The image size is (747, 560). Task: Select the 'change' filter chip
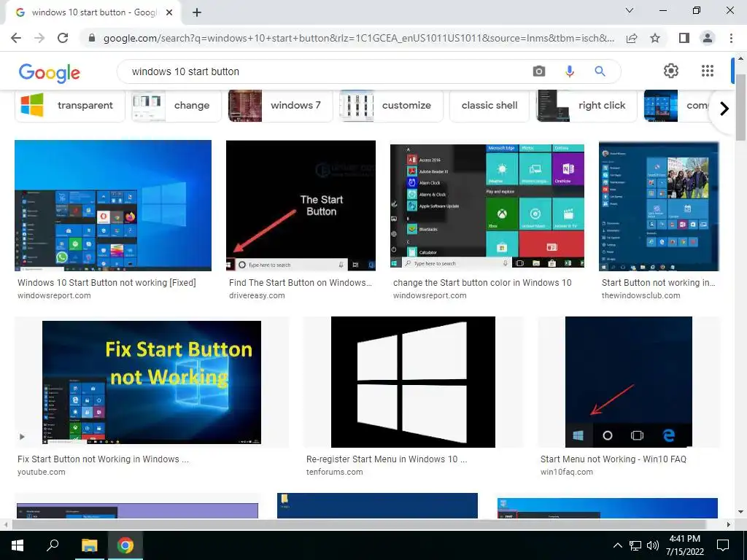pos(177,105)
